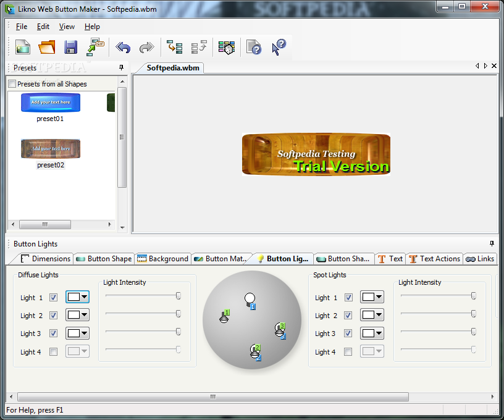
Task: Pin the Presets panel
Action: [121, 67]
